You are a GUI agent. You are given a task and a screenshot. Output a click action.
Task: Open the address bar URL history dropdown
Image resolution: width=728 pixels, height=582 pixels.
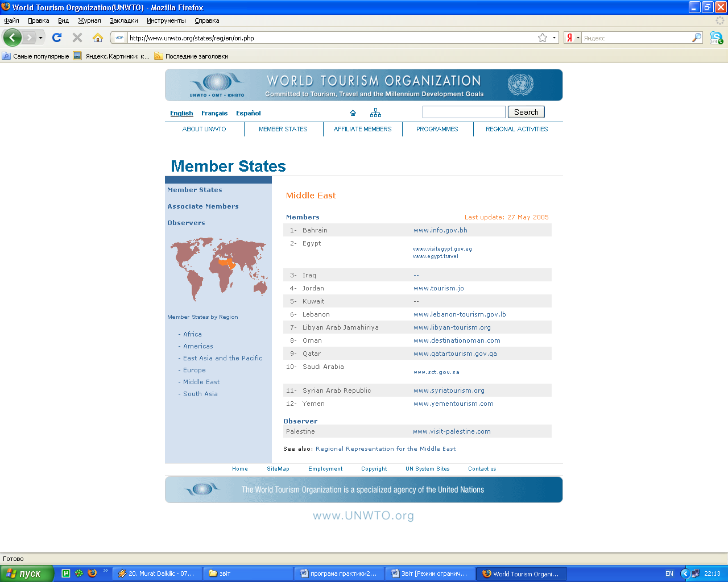[x=554, y=38]
